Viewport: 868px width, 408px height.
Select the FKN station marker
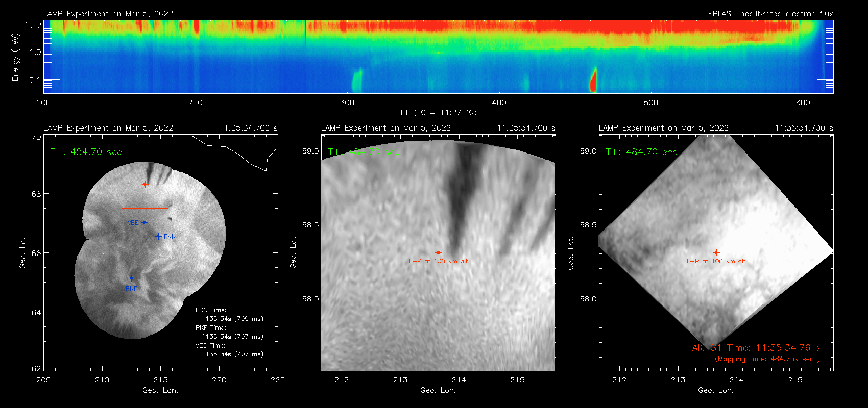point(159,236)
